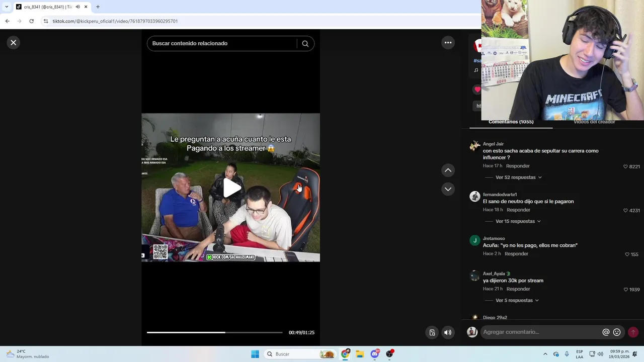Mute the video volume speaker icon

tap(448, 332)
